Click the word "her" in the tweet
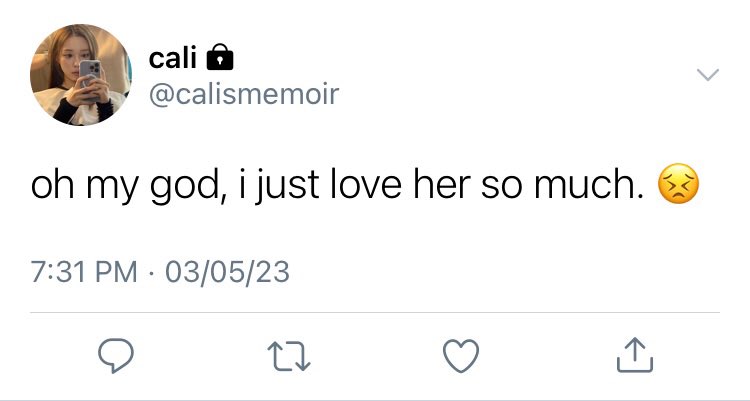Image resolution: width=750 pixels, height=401 pixels. coord(442,185)
